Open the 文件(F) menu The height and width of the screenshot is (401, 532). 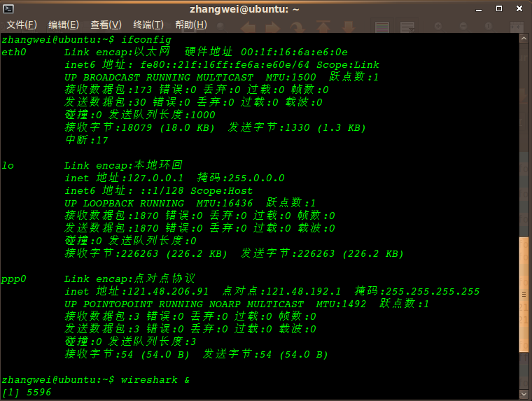click(22, 24)
